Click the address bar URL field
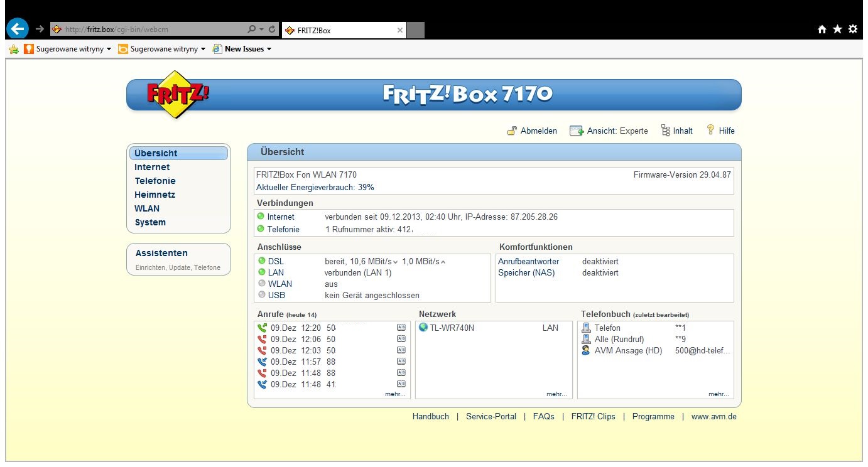 pos(148,29)
